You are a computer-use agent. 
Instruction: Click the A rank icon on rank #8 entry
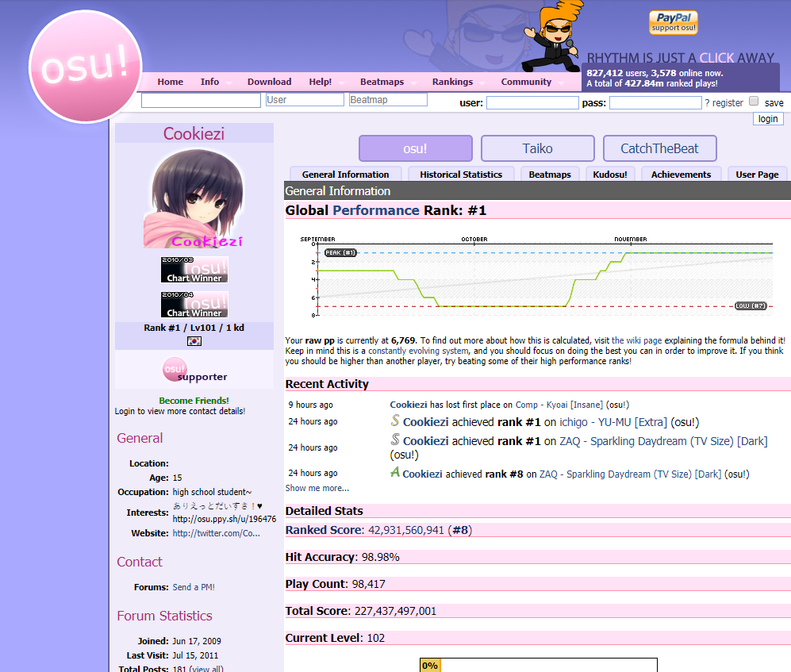coord(395,472)
